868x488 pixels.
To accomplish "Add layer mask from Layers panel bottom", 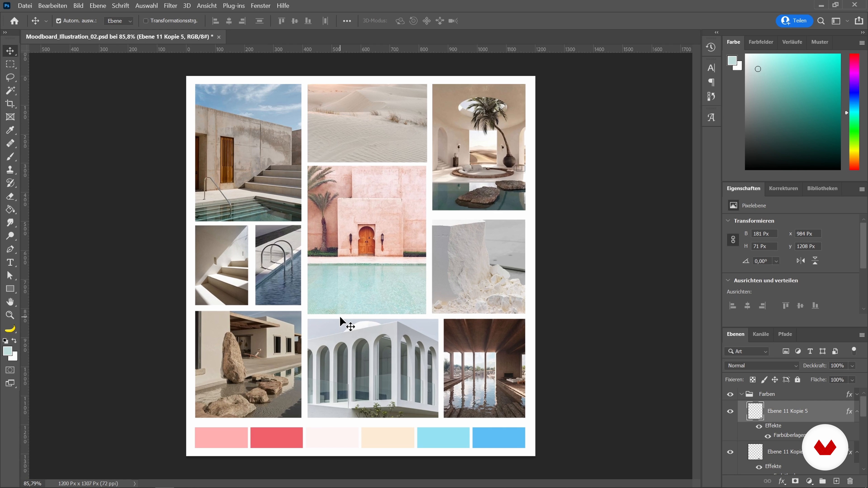I will point(795,481).
